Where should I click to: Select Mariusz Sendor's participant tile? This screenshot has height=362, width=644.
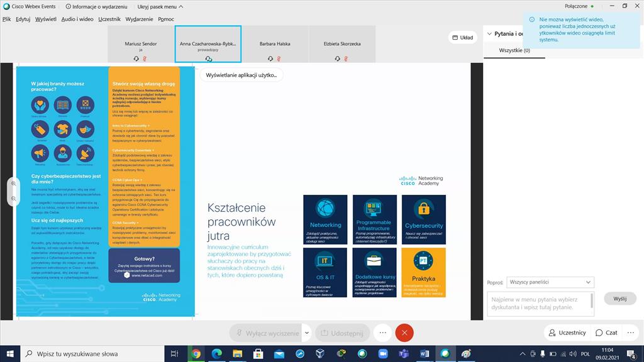point(141,45)
